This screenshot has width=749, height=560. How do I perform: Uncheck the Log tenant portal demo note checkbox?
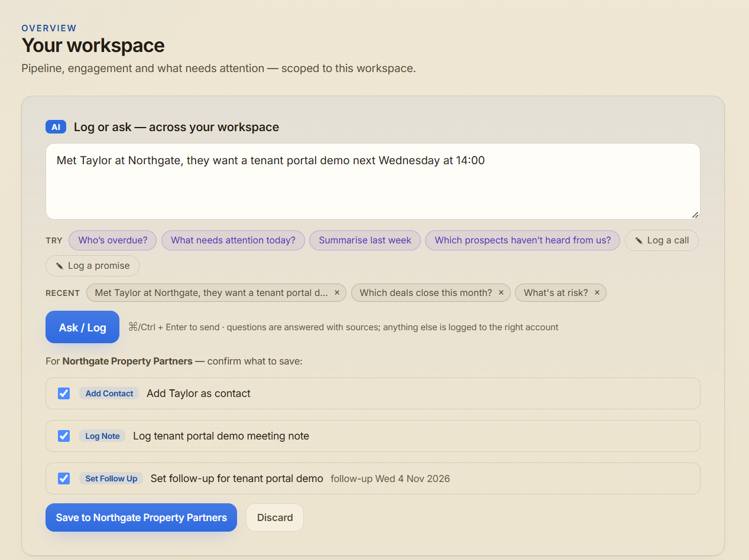(64, 436)
